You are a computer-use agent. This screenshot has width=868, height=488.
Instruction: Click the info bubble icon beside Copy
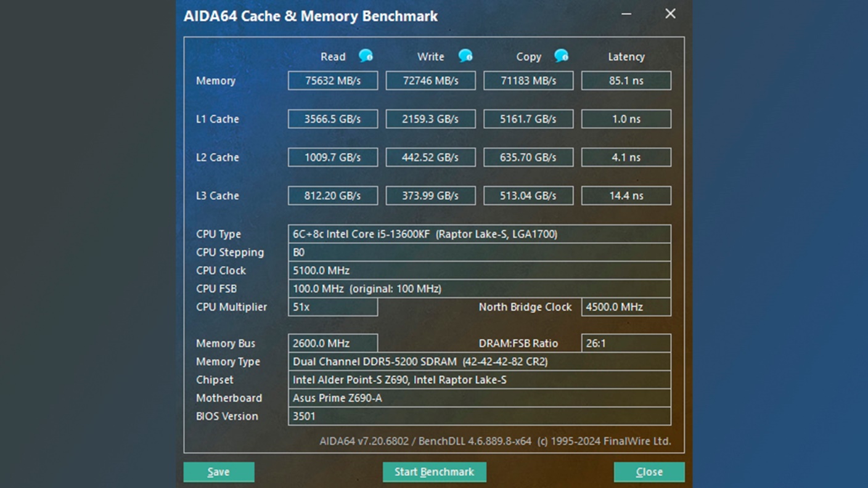[x=561, y=56]
